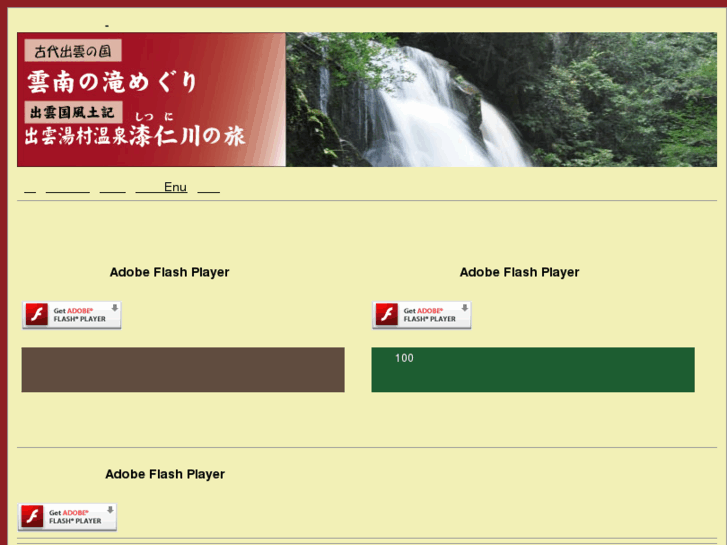This screenshot has height=545, width=727.
Task: Open the "Enu" navigation link
Action: [x=161, y=187]
